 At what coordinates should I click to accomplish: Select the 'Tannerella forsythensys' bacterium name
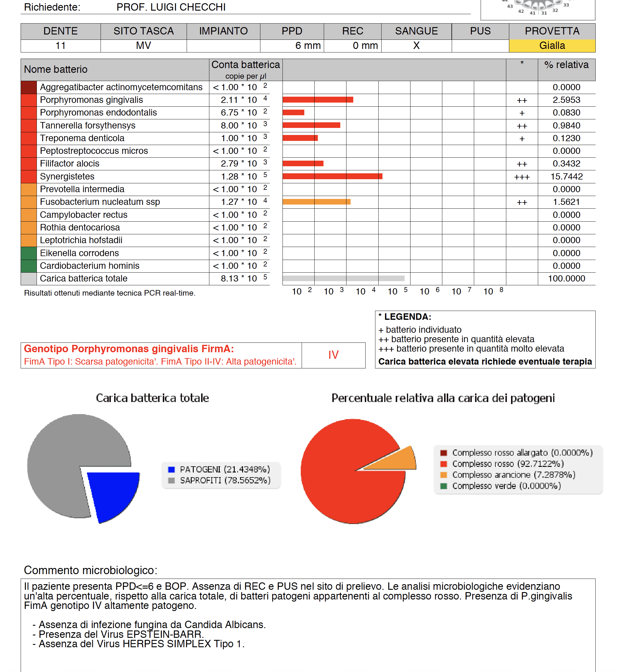pyautogui.click(x=88, y=126)
